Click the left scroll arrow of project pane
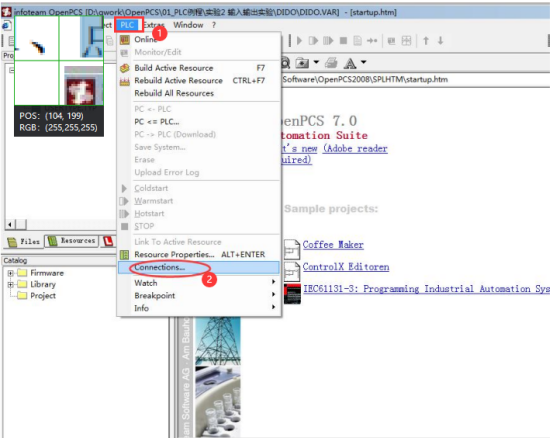 coord(10,224)
